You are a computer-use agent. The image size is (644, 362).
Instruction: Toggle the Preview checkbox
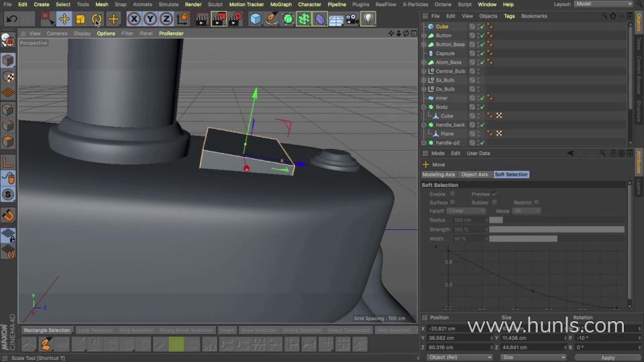coord(494,194)
